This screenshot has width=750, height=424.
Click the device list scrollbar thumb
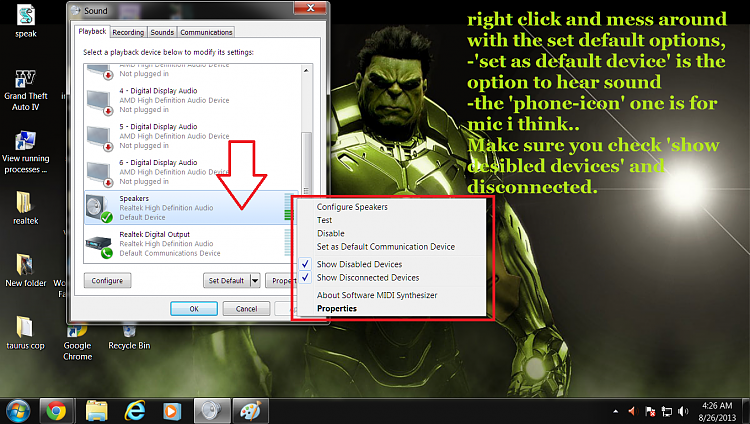coord(306,163)
